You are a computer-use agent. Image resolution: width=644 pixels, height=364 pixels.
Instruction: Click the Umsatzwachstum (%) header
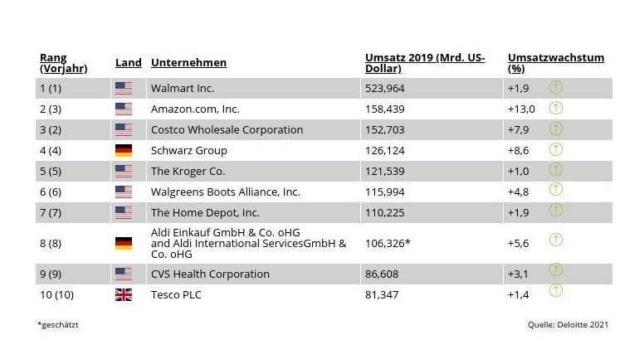(x=556, y=63)
